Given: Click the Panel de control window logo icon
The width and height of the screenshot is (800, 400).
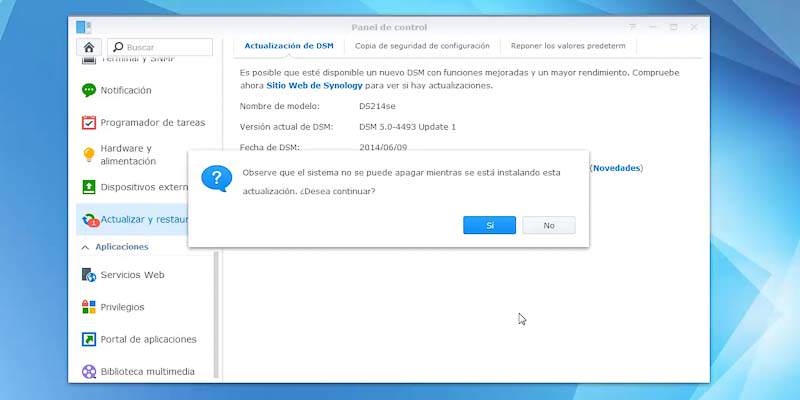Looking at the screenshot, I should point(83,27).
